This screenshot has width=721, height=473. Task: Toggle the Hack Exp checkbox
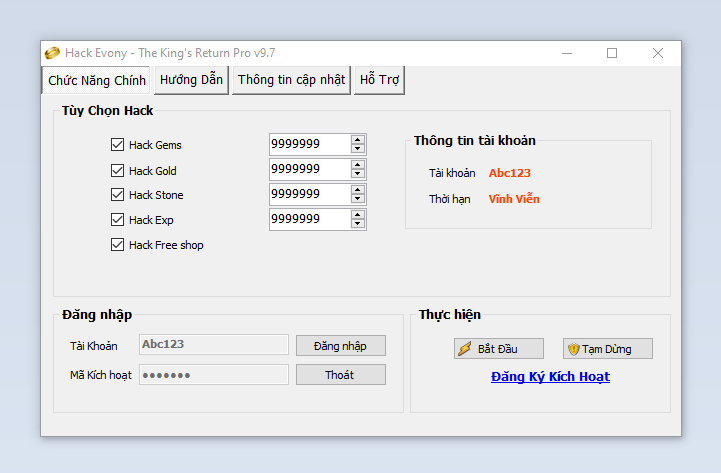[x=117, y=220]
